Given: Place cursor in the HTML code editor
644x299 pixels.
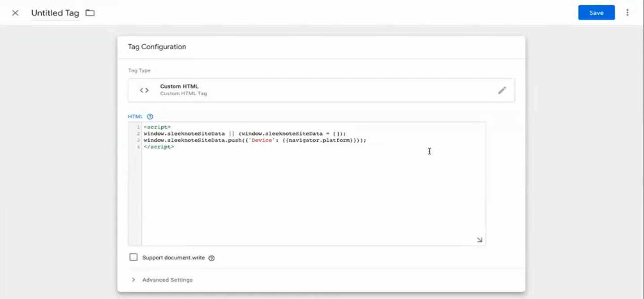Looking at the screenshot, I should tap(313, 184).
